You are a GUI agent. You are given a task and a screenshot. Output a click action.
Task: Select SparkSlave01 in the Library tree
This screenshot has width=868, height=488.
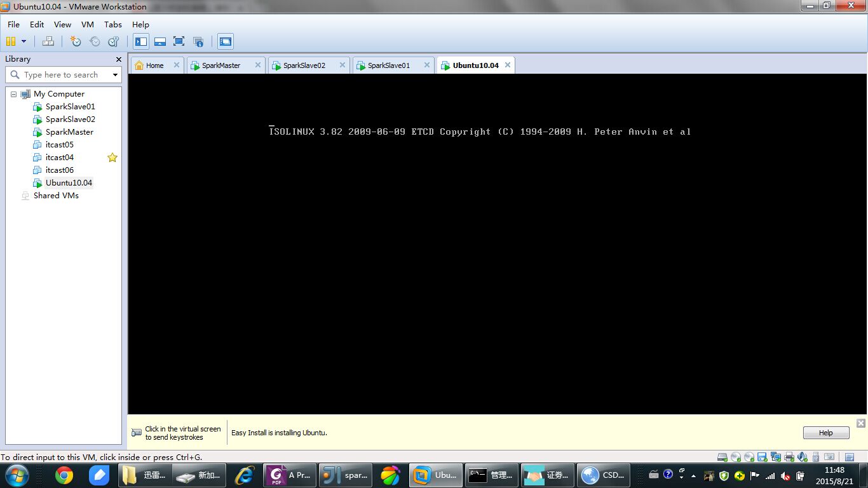click(70, 107)
